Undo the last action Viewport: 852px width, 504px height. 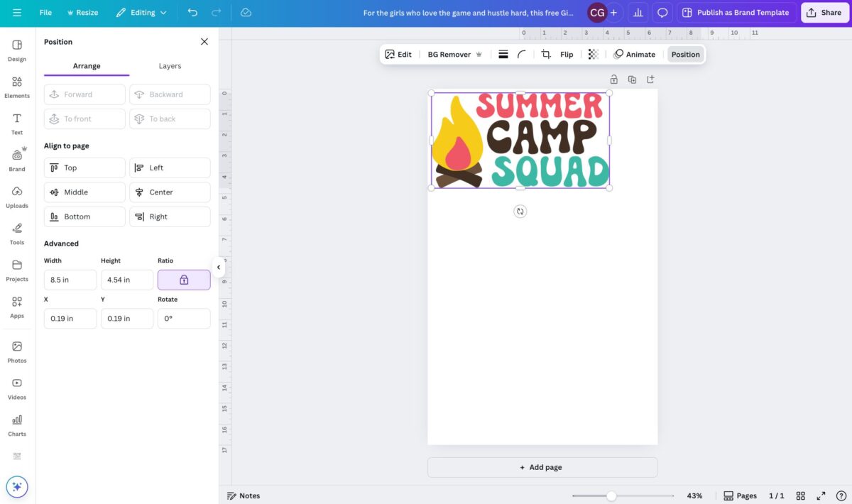pyautogui.click(x=192, y=13)
